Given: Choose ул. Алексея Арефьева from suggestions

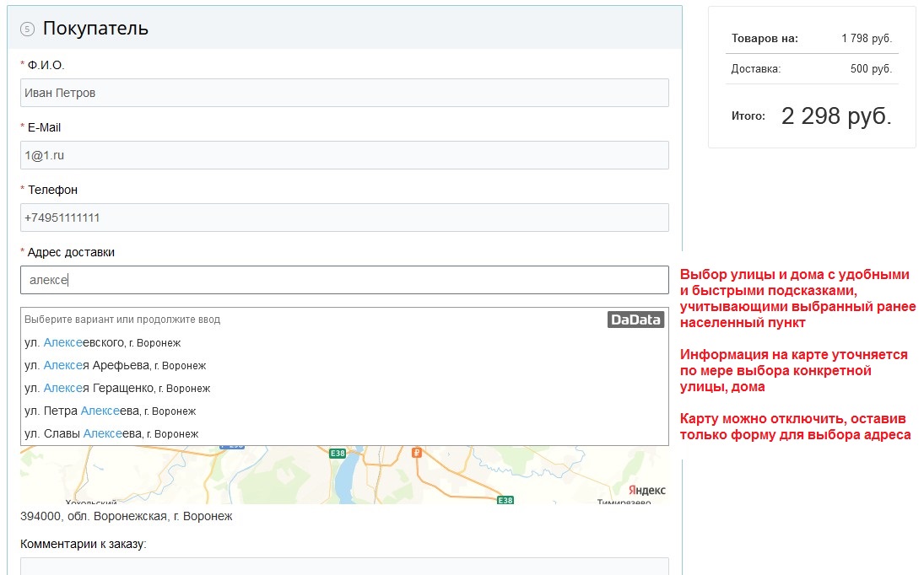Looking at the screenshot, I should pyautogui.click(x=115, y=365).
